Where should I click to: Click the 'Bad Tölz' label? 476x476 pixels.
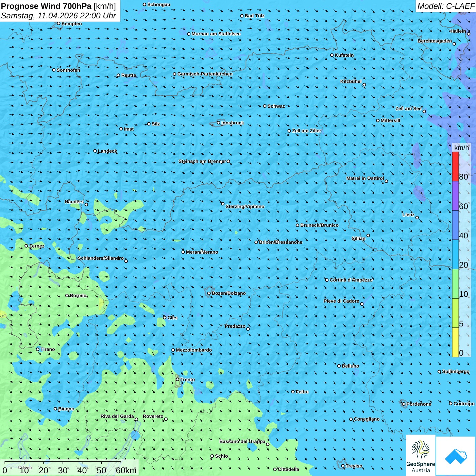(x=255, y=16)
